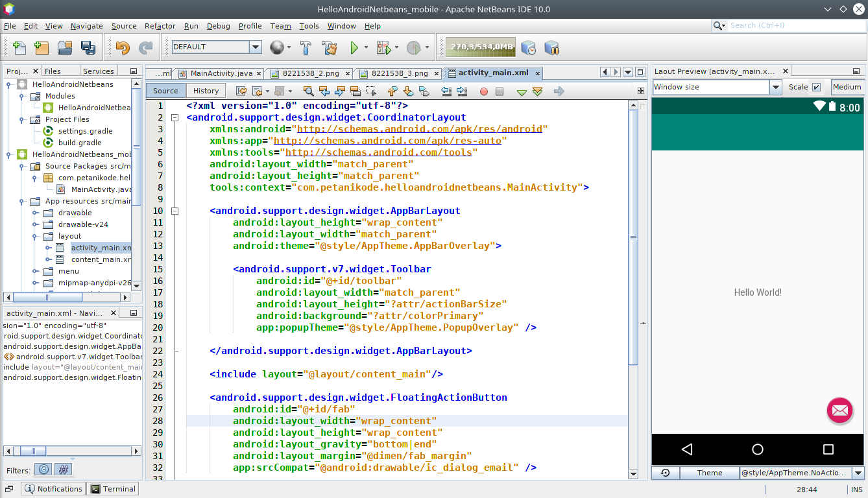Image resolution: width=868 pixels, height=498 pixels.
Task: Open Notifications from the status bar
Action: [x=53, y=488]
